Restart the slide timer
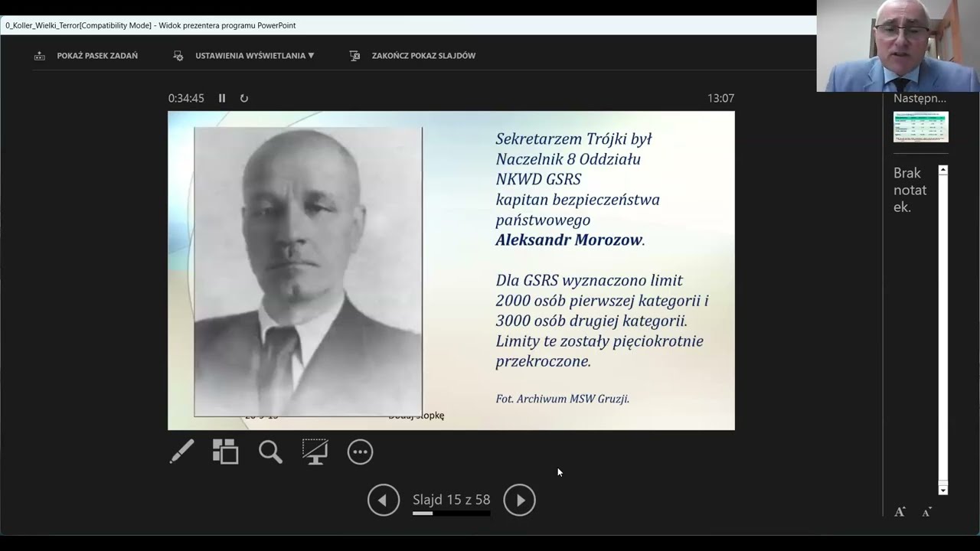The height and width of the screenshot is (551, 980). (x=244, y=98)
